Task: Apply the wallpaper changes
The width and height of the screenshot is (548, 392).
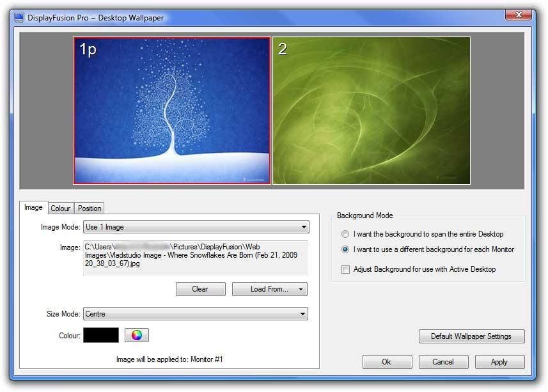Action: tap(499, 361)
